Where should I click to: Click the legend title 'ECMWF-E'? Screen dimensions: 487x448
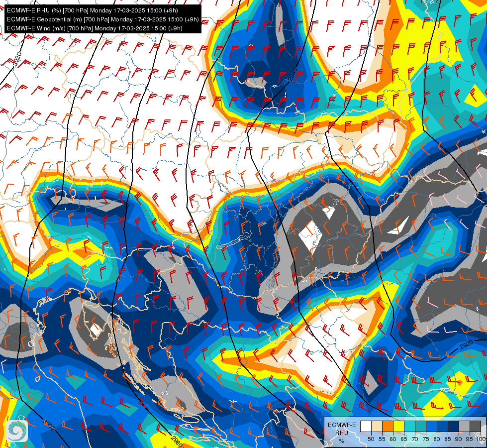[x=342, y=425]
